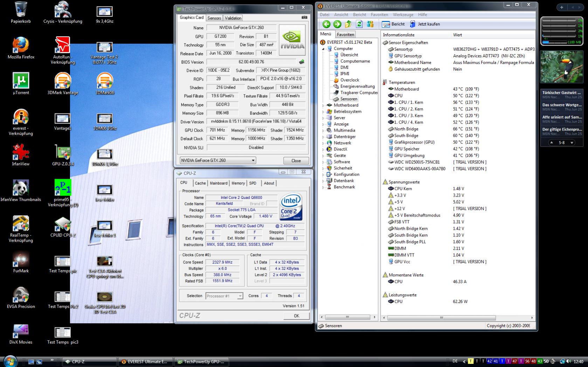Viewport: 588px width, 367px height.
Task: Switch to the Validation tab in GPU-Z
Action: click(233, 18)
